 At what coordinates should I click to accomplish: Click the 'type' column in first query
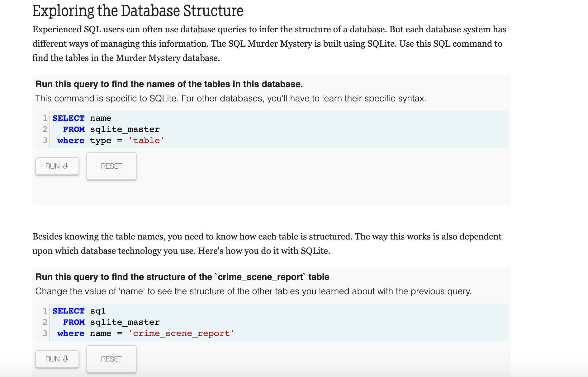pyautogui.click(x=100, y=141)
